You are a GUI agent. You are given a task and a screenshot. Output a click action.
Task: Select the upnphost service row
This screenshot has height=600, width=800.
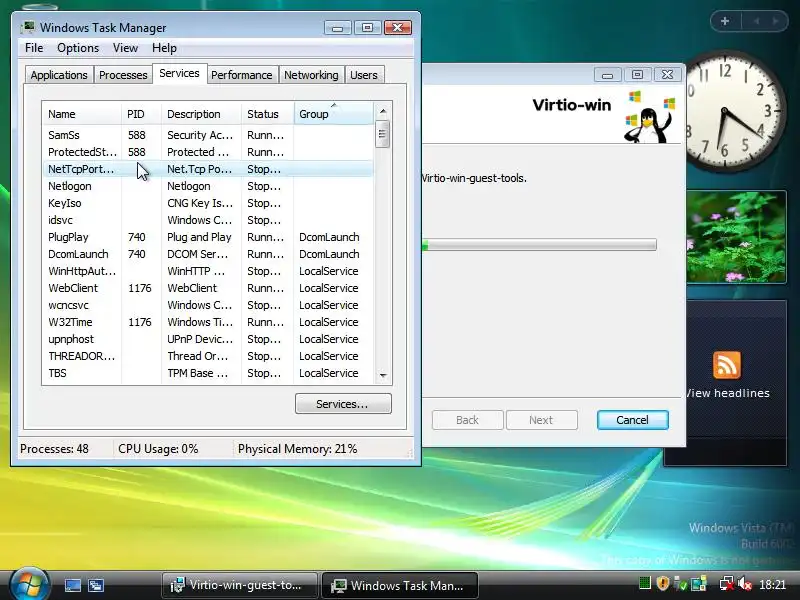point(208,339)
